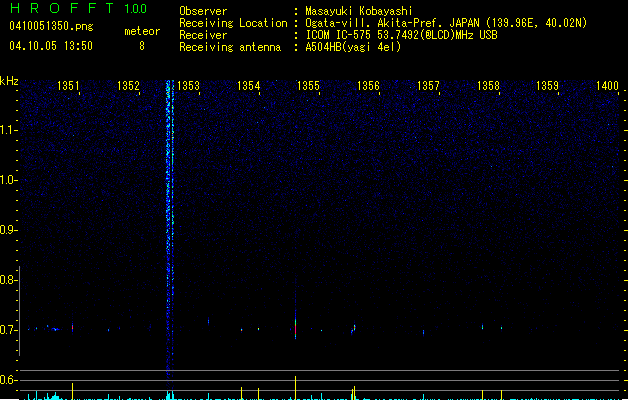This screenshot has height=400, width=629.
Task: Click the 1351 time marker
Action: pyautogui.click(x=68, y=85)
